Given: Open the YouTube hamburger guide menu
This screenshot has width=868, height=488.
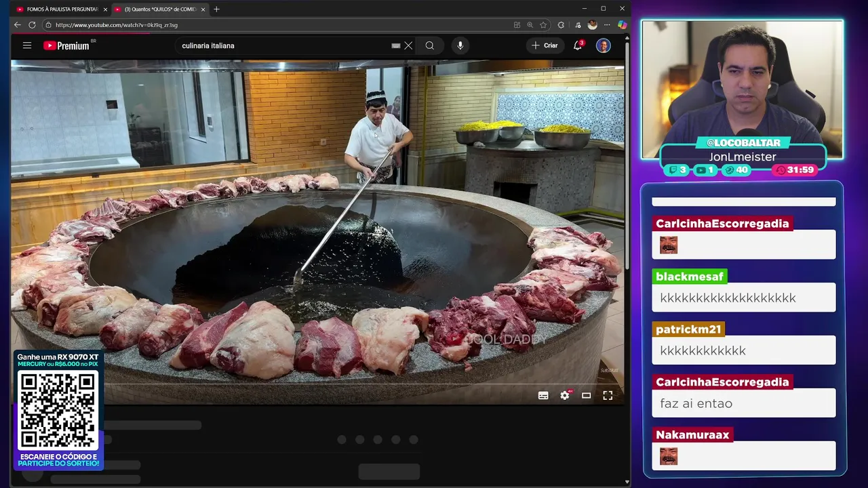Looking at the screenshot, I should (27, 45).
